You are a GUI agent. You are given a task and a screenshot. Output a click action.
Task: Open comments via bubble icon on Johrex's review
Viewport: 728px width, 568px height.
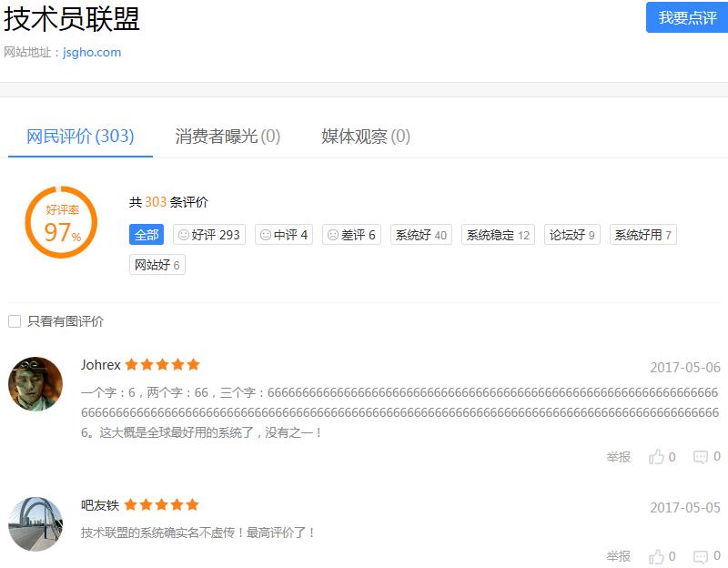tap(701, 457)
